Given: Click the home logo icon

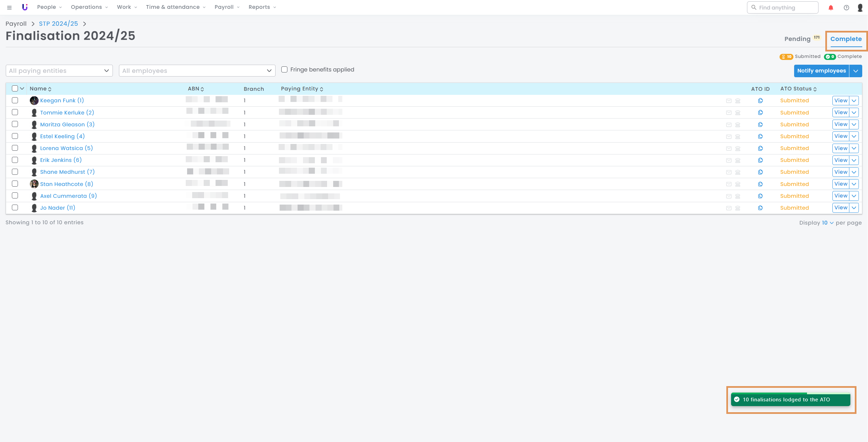Looking at the screenshot, I should click(25, 7).
